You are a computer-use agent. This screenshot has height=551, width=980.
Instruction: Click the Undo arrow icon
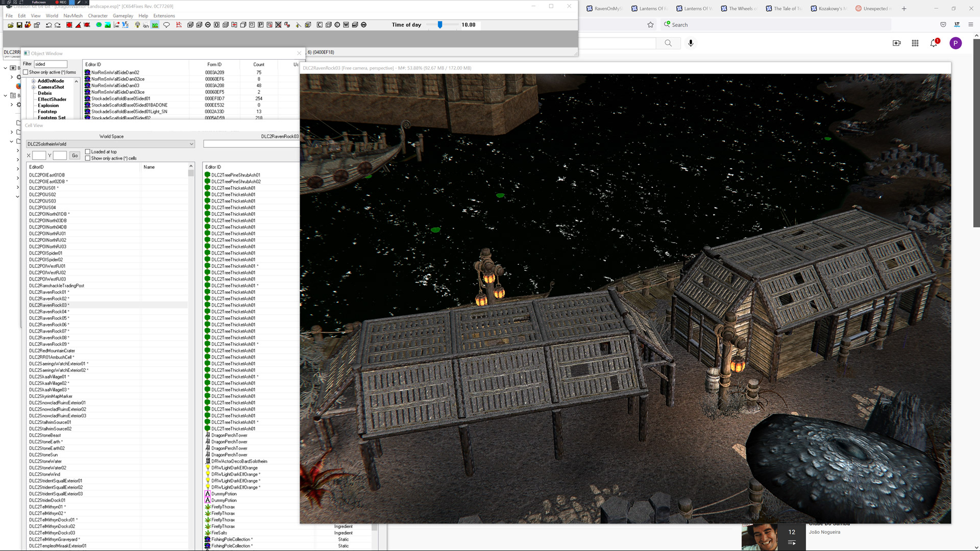pos(48,25)
